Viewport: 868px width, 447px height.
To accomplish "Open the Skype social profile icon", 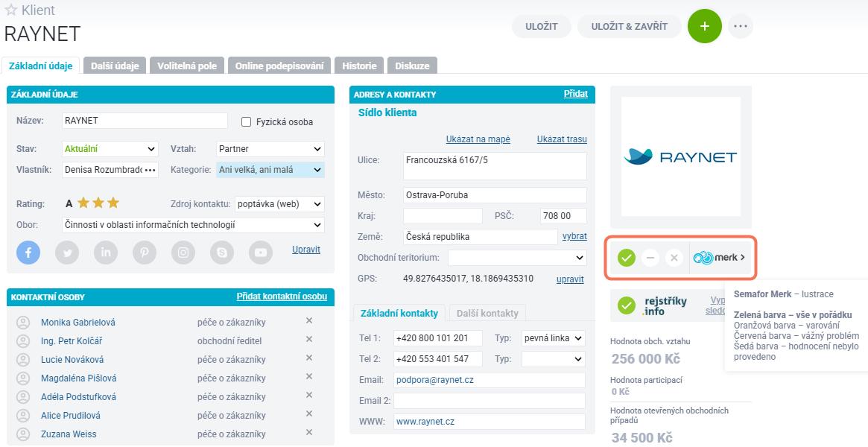I will point(222,253).
